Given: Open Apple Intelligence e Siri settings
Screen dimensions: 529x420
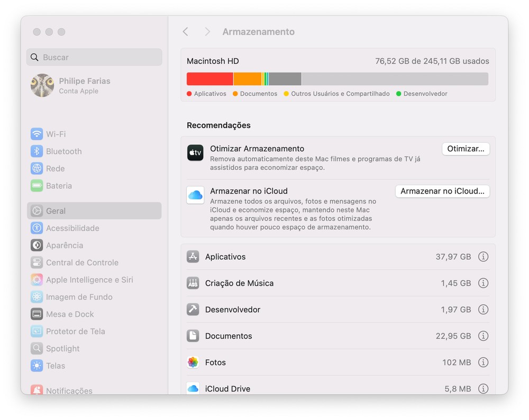Looking at the screenshot, I should pyautogui.click(x=89, y=280).
